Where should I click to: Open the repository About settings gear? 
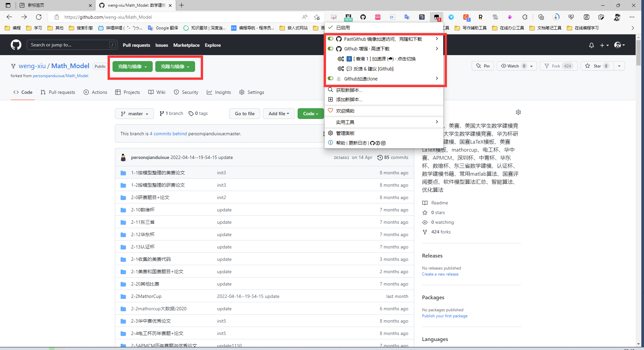point(518,112)
